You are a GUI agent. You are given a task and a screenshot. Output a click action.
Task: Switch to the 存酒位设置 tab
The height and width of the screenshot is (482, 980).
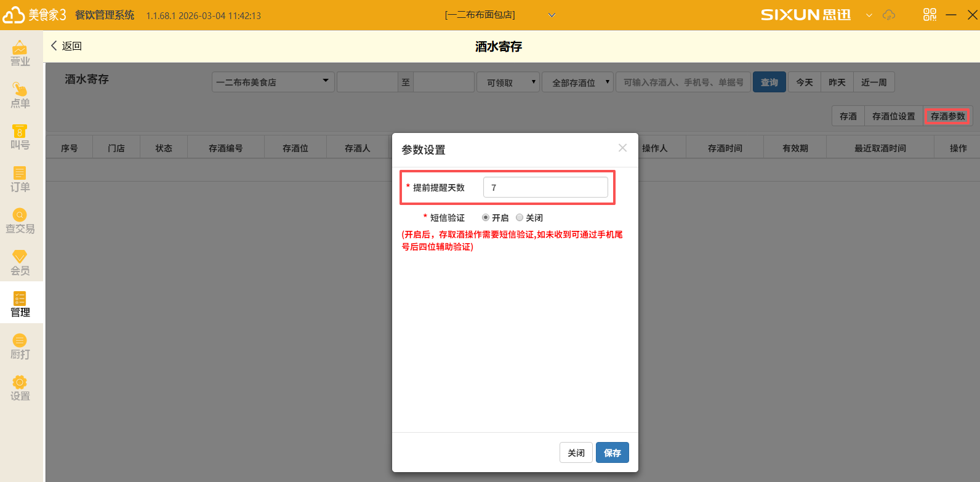(893, 116)
